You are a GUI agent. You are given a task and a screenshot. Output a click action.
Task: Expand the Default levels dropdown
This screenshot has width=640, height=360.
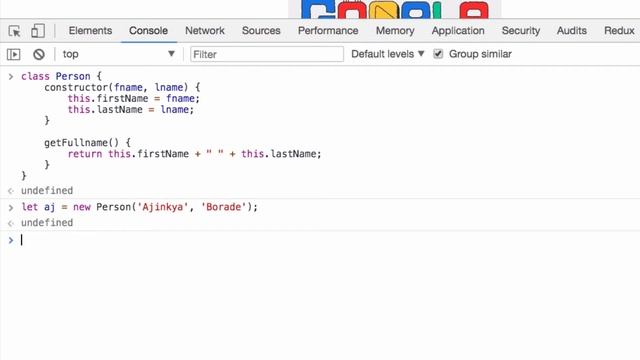(387, 54)
